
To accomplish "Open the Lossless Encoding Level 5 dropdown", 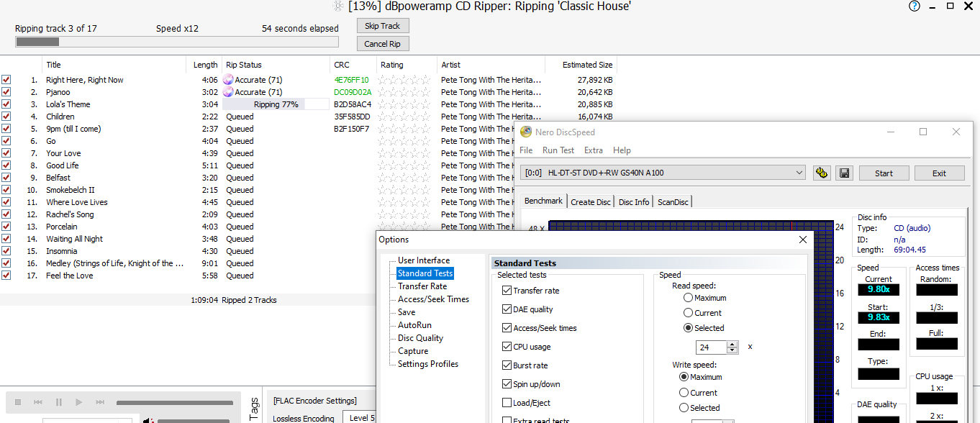I will (360, 418).
